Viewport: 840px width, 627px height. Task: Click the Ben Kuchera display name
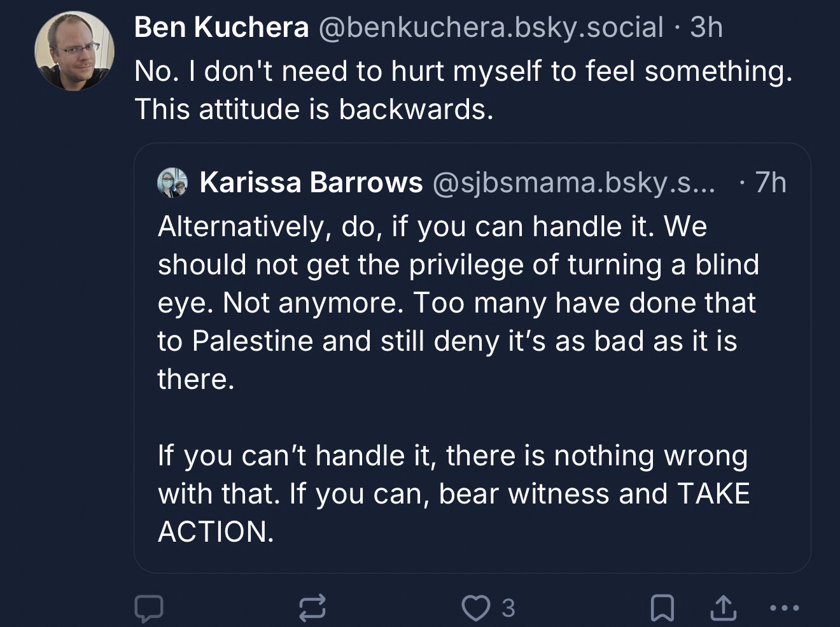(x=221, y=27)
